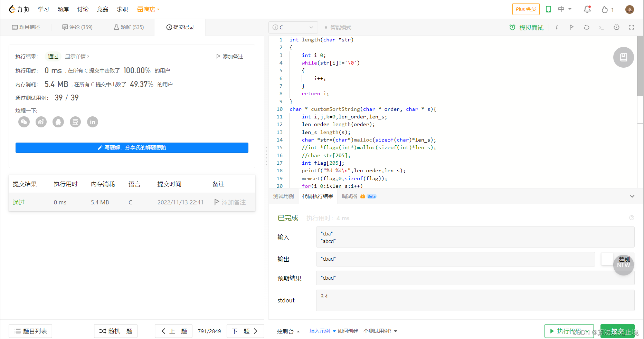
Task: Save code with the floating save icon
Action: [x=623, y=57]
